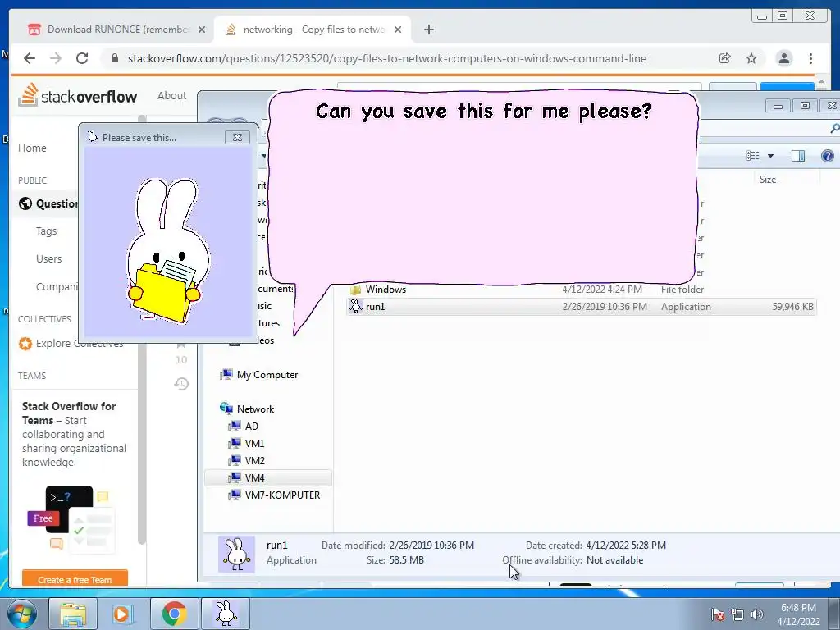Click the Chrome address bar URL
Image resolution: width=840 pixels, height=630 pixels.
(x=387, y=58)
